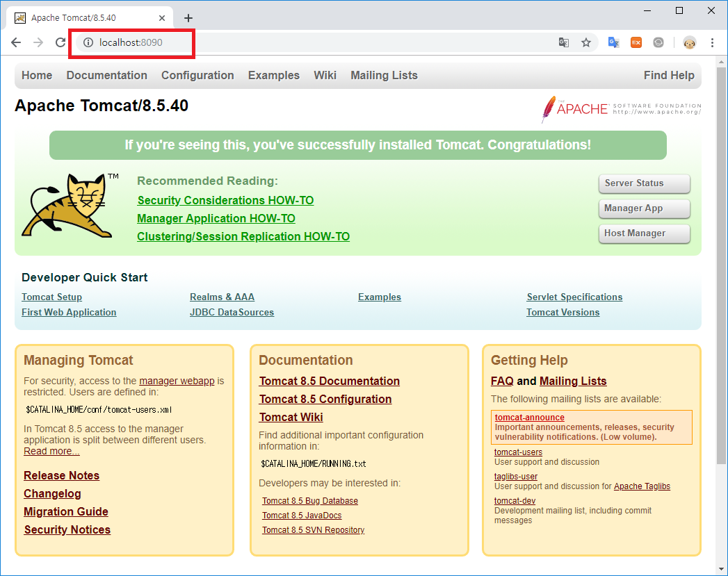Open the Release Notes link

[62, 475]
